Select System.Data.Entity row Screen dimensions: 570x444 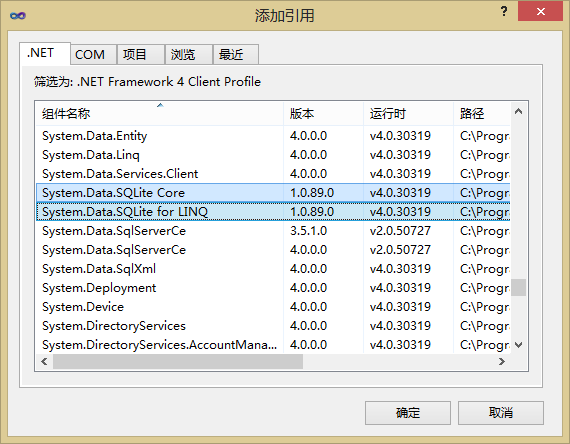coord(273,136)
